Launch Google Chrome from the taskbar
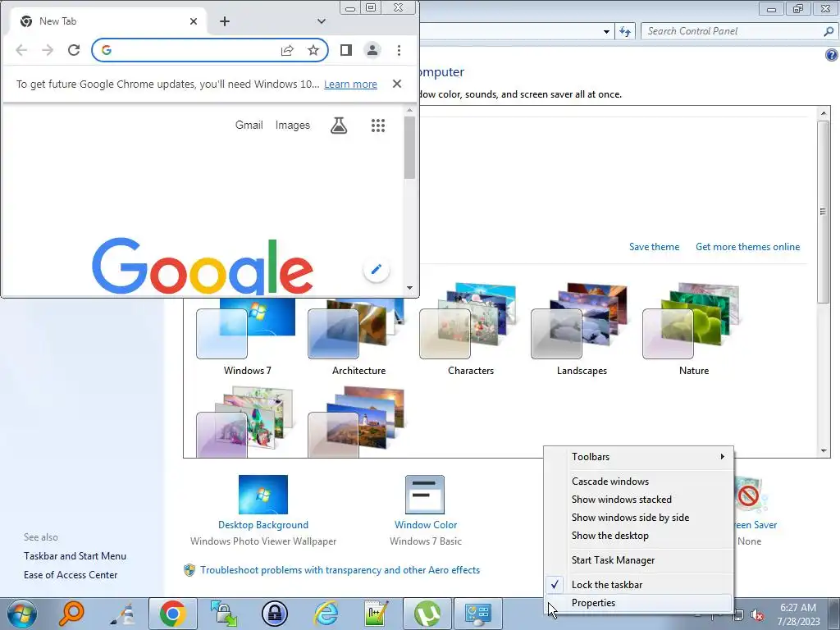Screen dimensions: 840x630 tap(172, 614)
